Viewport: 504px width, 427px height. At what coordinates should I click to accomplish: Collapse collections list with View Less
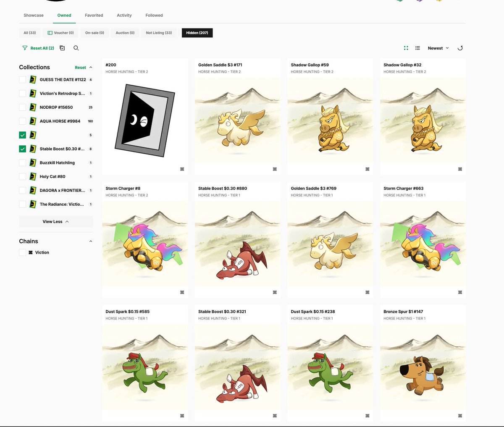click(x=56, y=222)
